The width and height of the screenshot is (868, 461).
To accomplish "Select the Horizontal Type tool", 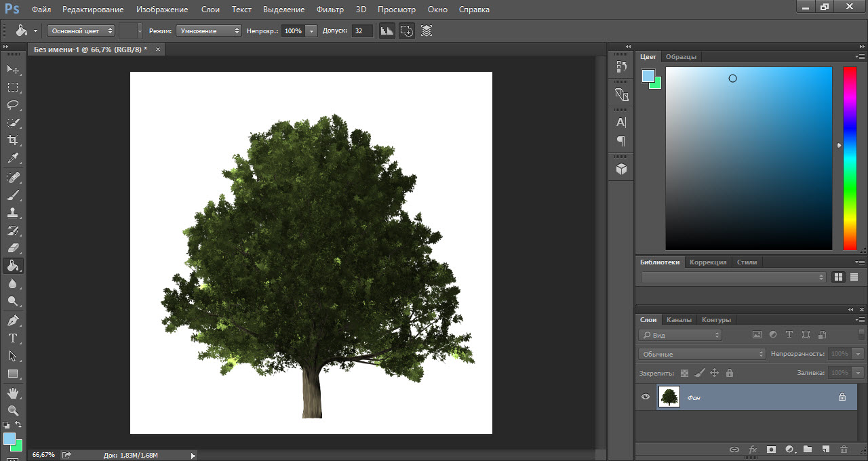I will tap(13, 338).
